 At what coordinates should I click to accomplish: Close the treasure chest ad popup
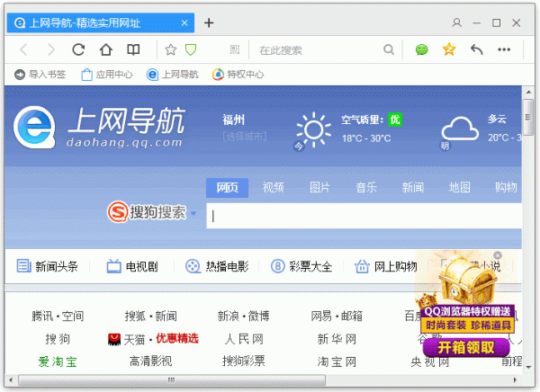pyautogui.click(x=498, y=255)
